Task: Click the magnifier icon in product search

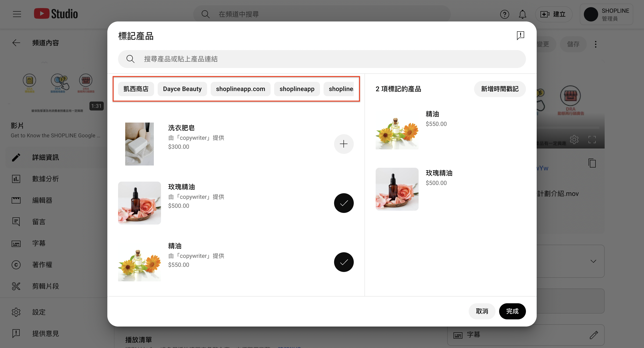Action: tap(131, 59)
